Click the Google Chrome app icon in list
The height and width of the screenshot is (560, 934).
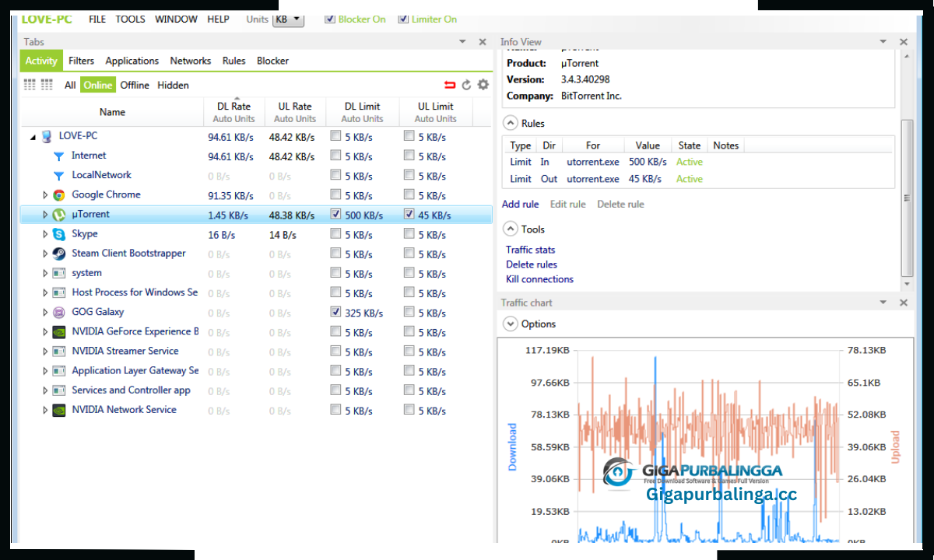point(58,195)
